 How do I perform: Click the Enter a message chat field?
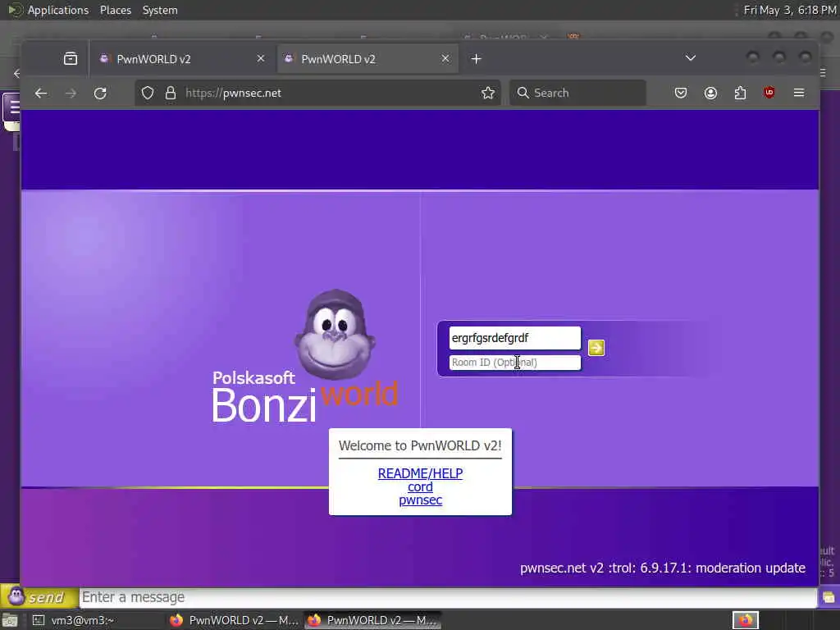[x=448, y=597]
